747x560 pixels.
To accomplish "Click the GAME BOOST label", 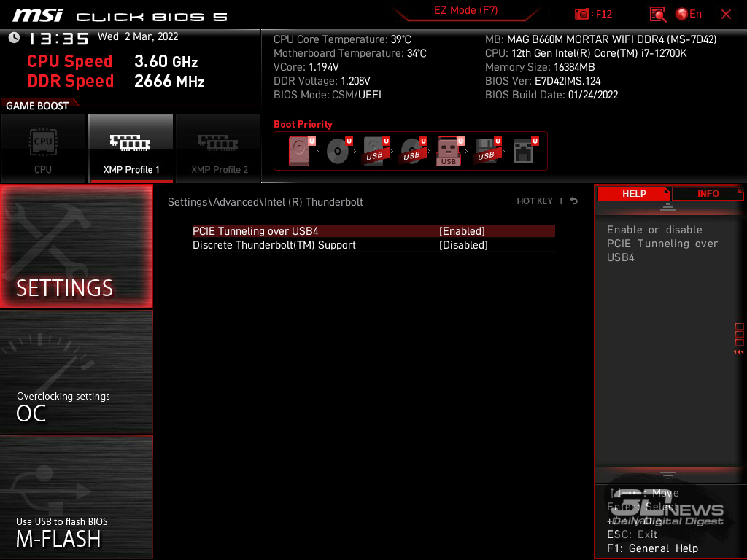I will click(37, 106).
